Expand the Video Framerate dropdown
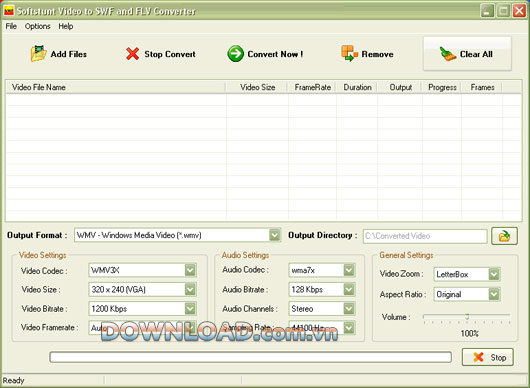The width and height of the screenshot is (530, 388). coord(190,327)
